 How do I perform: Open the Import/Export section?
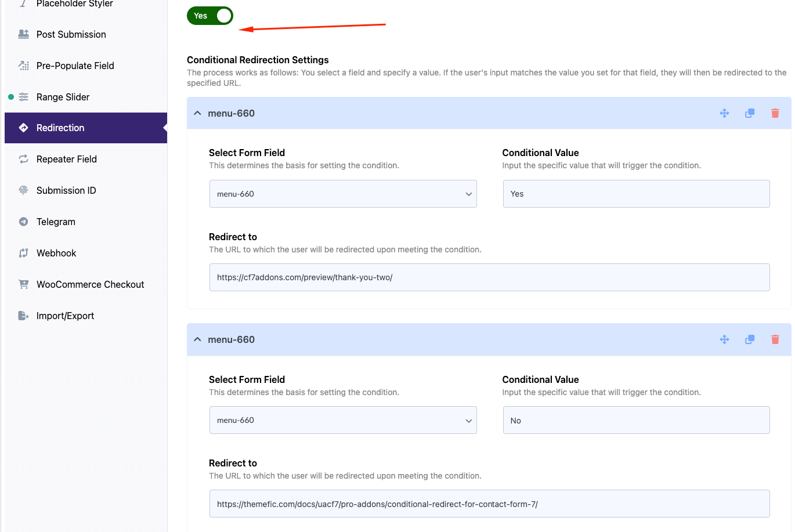65,316
